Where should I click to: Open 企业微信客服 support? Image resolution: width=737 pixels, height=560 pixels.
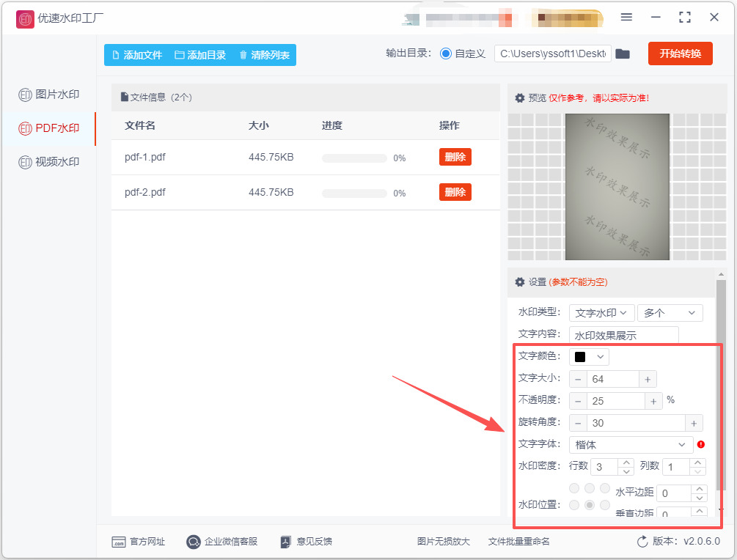(x=222, y=542)
